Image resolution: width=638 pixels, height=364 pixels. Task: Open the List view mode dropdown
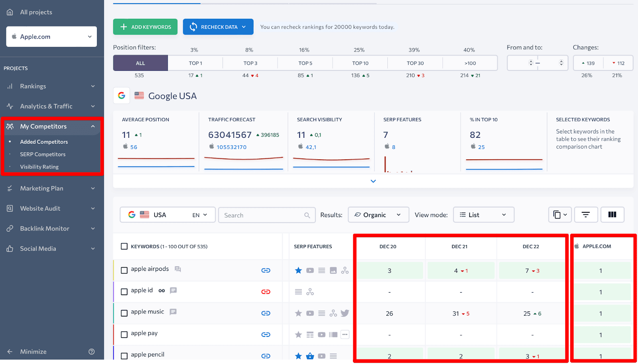484,215
